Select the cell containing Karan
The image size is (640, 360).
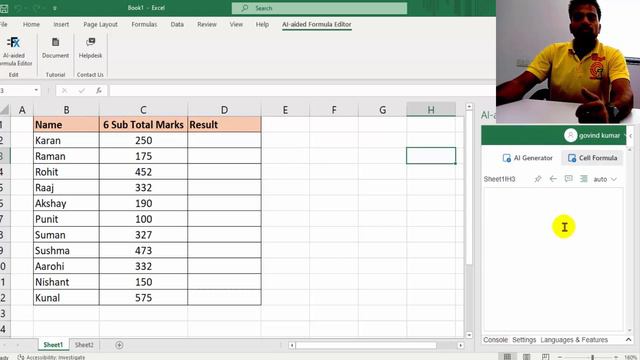point(66,140)
